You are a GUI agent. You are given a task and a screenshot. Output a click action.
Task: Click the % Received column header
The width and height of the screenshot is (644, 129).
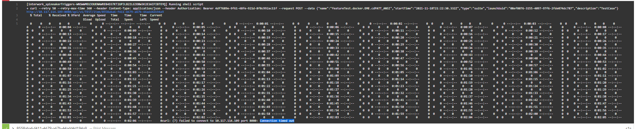57,15
